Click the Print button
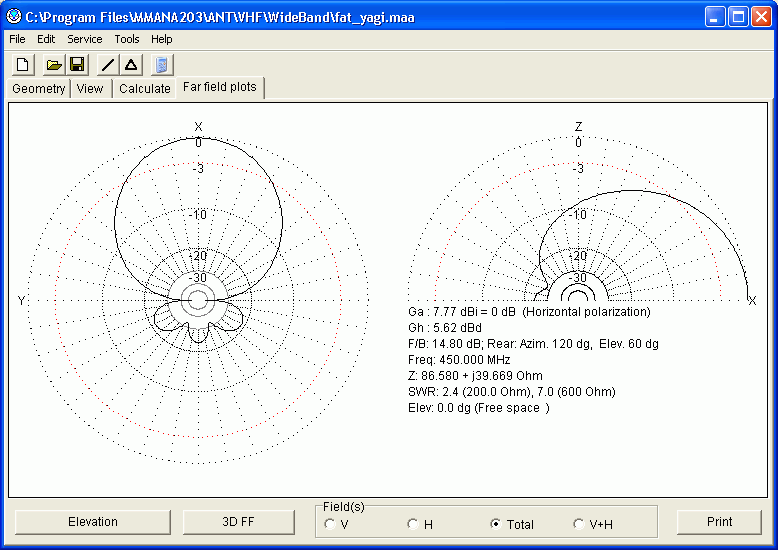This screenshot has width=778, height=550. coord(719,522)
